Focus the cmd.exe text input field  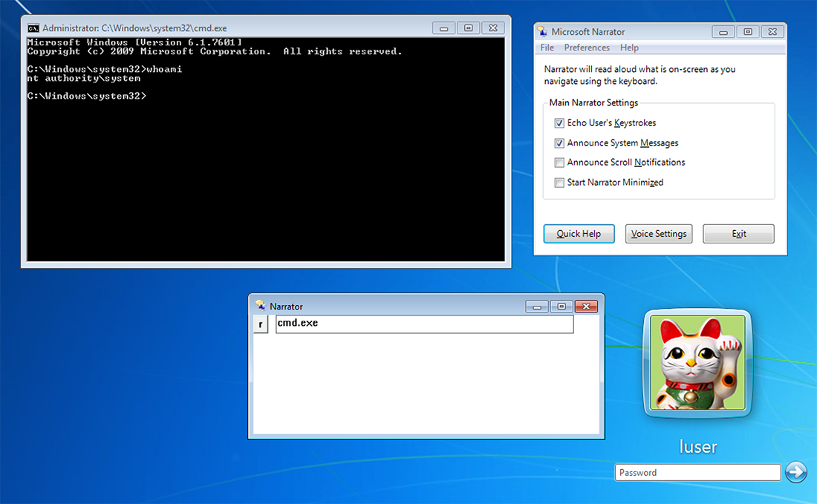click(424, 324)
